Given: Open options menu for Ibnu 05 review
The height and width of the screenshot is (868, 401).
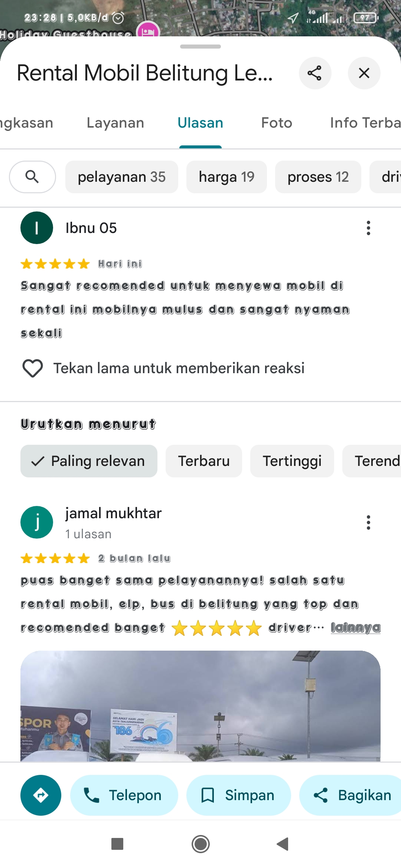Looking at the screenshot, I should tap(368, 228).
